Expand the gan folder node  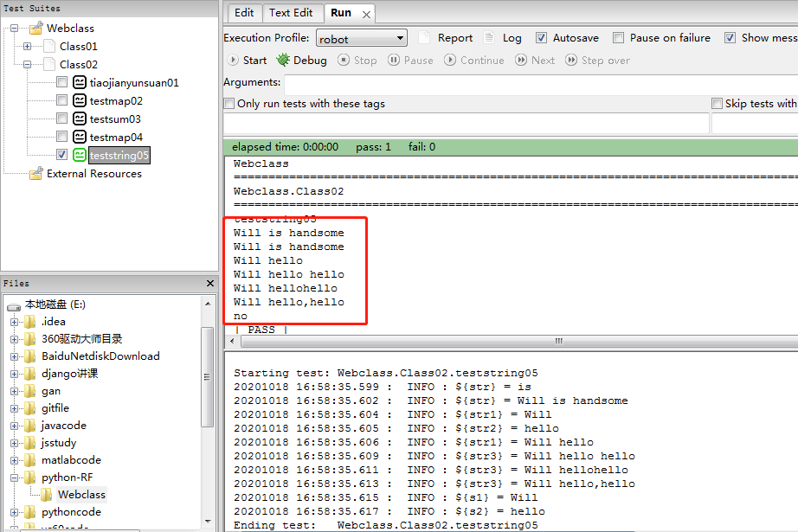pyautogui.click(x=14, y=391)
